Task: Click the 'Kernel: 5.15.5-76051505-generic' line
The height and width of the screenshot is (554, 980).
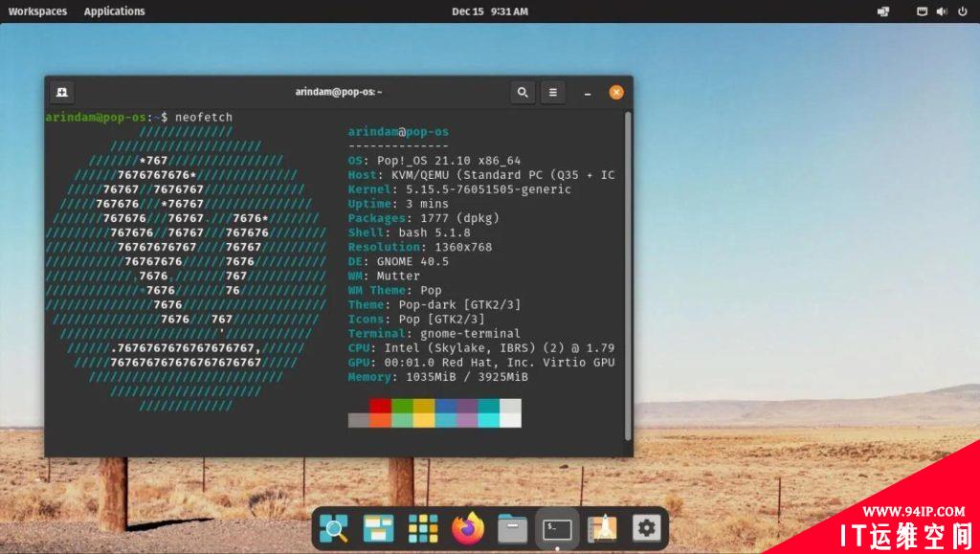Action: 459,189
